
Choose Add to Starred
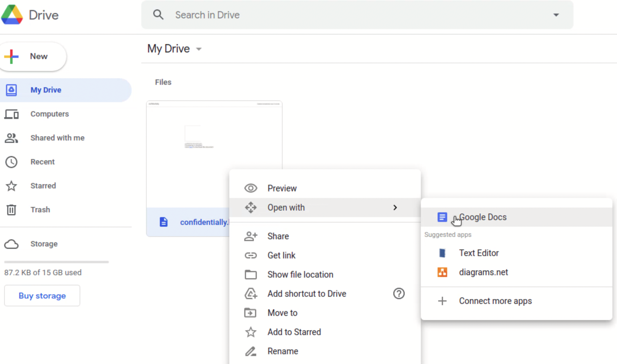325,332
